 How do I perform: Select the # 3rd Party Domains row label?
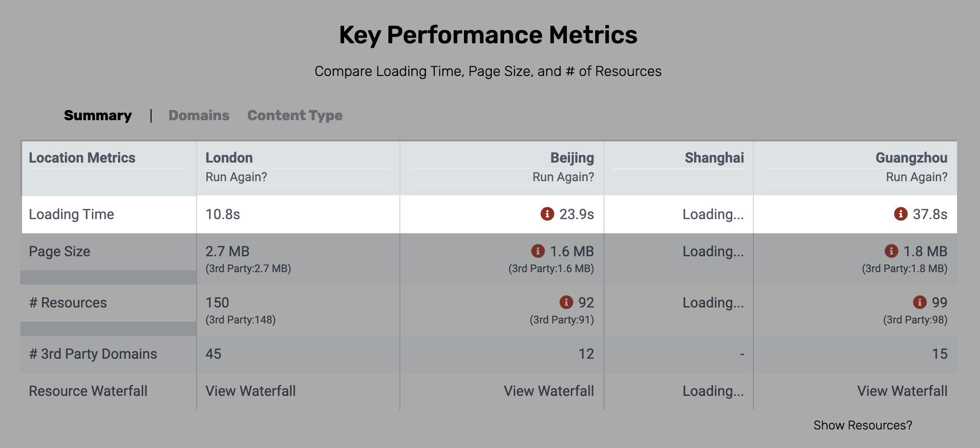coord(93,354)
